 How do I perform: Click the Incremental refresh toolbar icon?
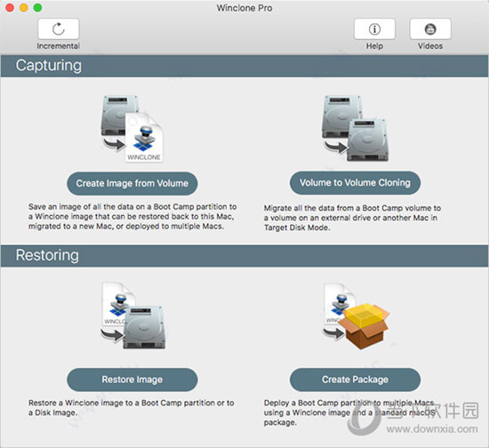click(59, 29)
